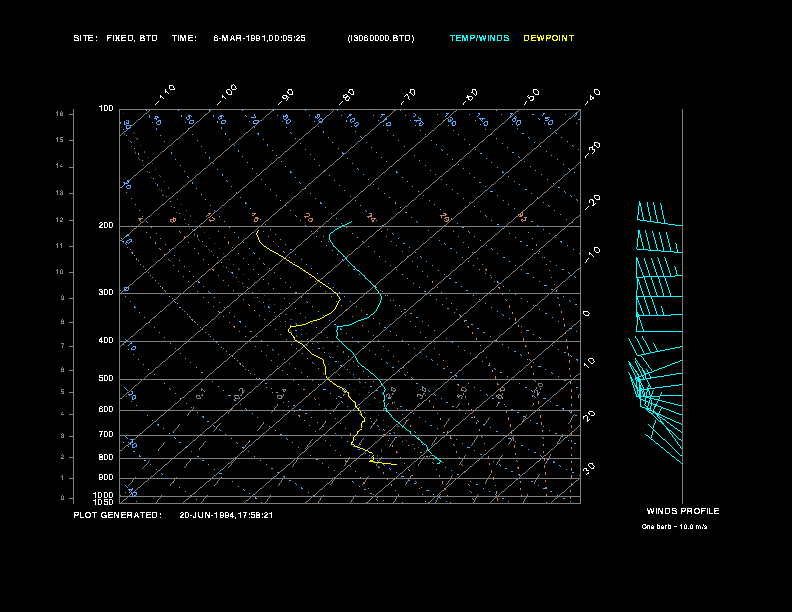792x612 pixels.
Task: Click the cyan TEMP/WINDS legend label
Action: (x=479, y=38)
